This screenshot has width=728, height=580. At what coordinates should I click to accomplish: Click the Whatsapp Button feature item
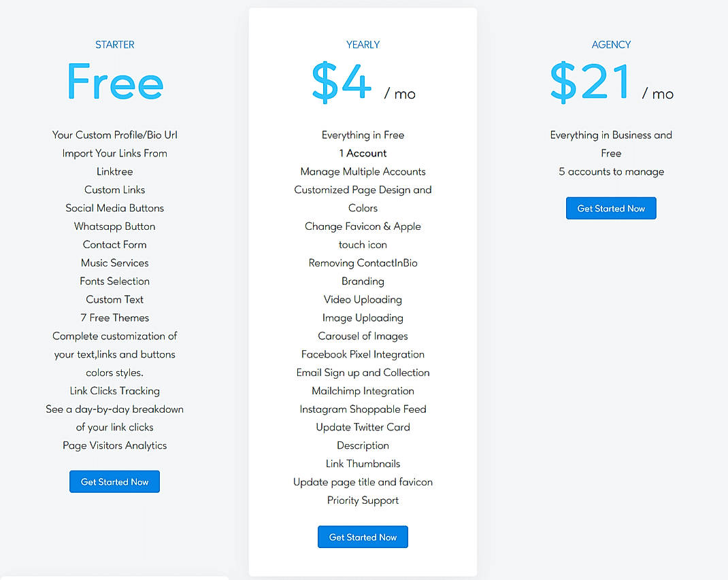114,226
